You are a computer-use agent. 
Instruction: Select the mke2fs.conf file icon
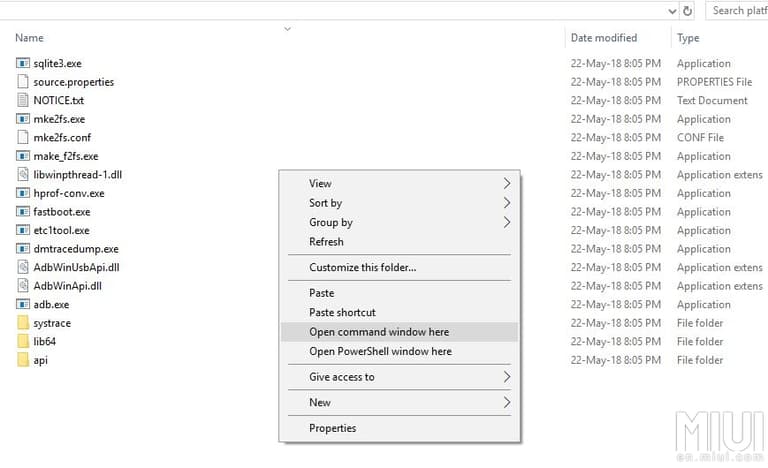click(x=24, y=137)
